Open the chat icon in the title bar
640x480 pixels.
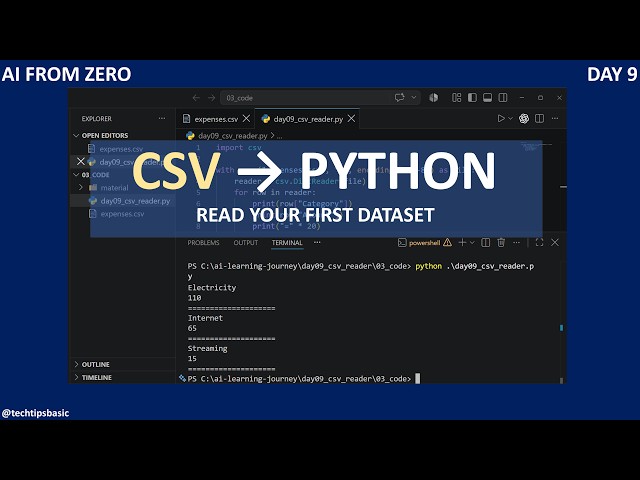click(399, 98)
